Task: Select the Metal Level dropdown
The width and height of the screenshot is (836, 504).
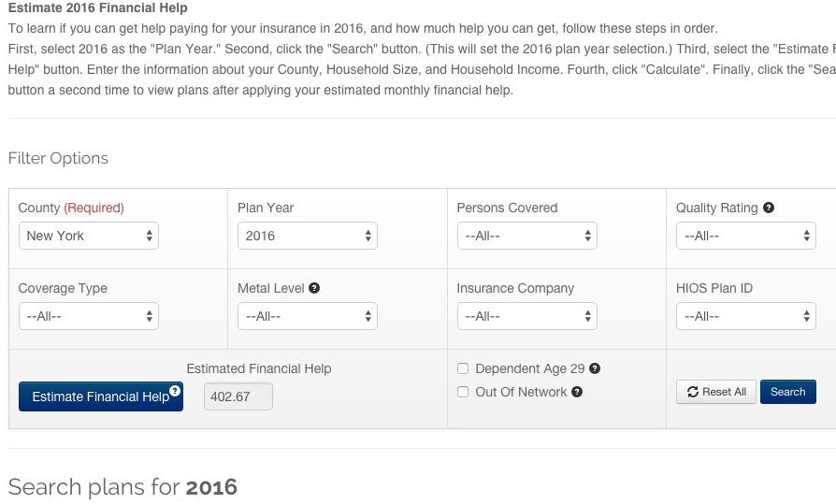Action: point(308,316)
